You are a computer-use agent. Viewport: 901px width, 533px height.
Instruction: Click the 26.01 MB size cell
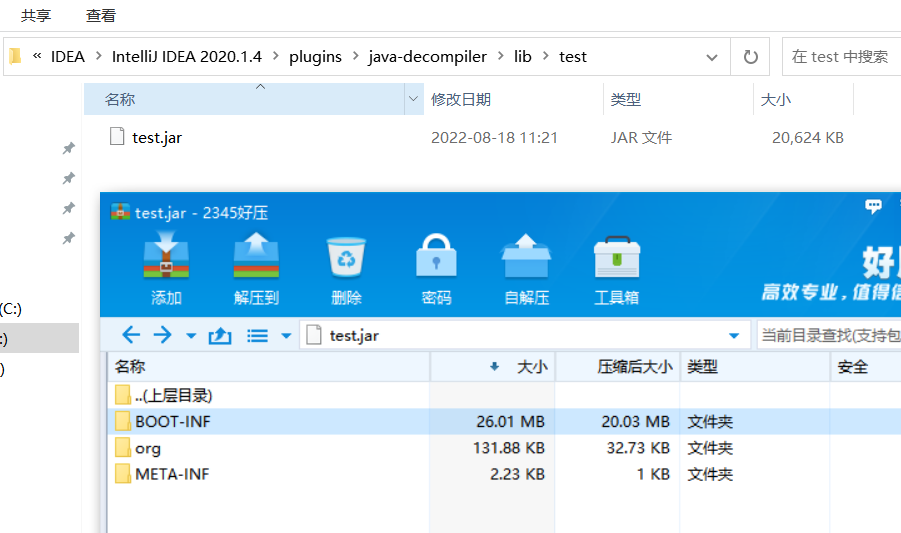510,422
